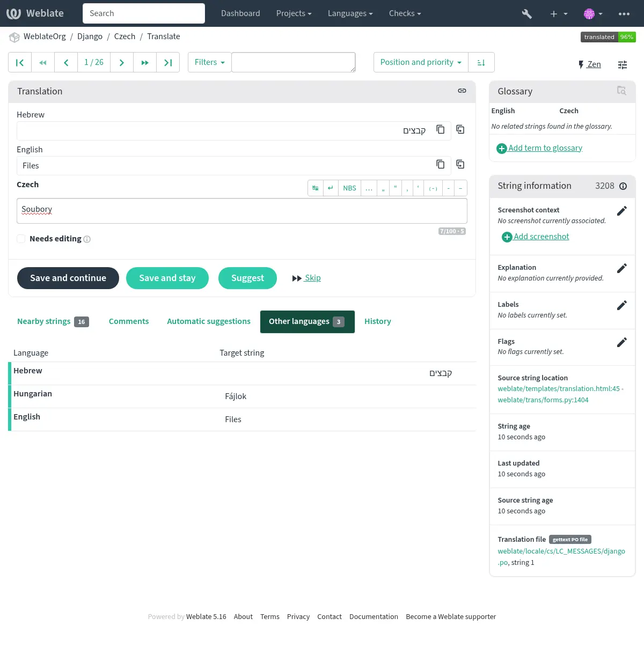This screenshot has width=644, height=648.
Task: Open the management wrench icon in navbar
Action: tap(526, 14)
